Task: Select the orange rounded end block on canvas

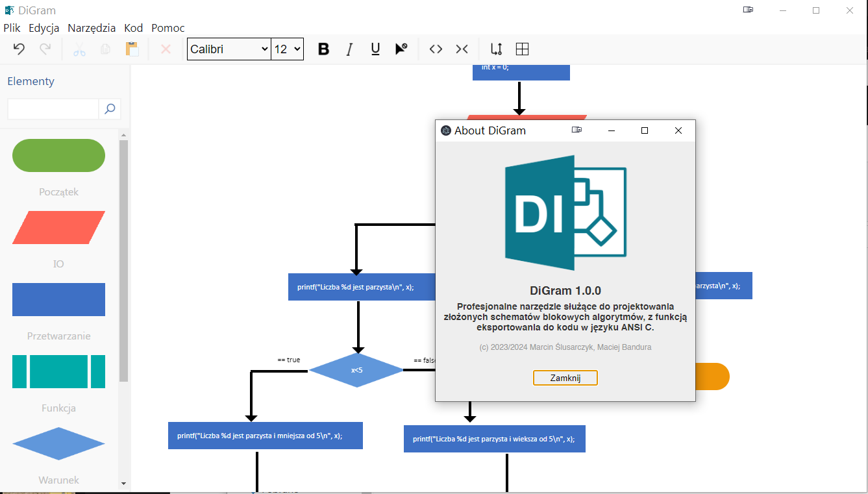Action: click(x=712, y=377)
